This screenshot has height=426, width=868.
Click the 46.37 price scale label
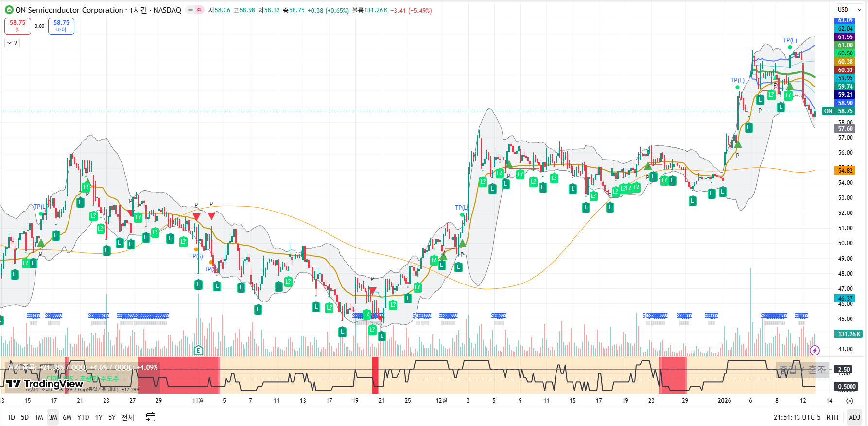[x=845, y=299]
